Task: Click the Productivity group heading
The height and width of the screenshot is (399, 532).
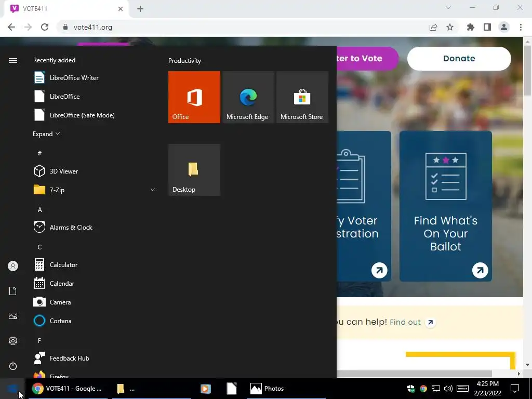Action: [184, 61]
